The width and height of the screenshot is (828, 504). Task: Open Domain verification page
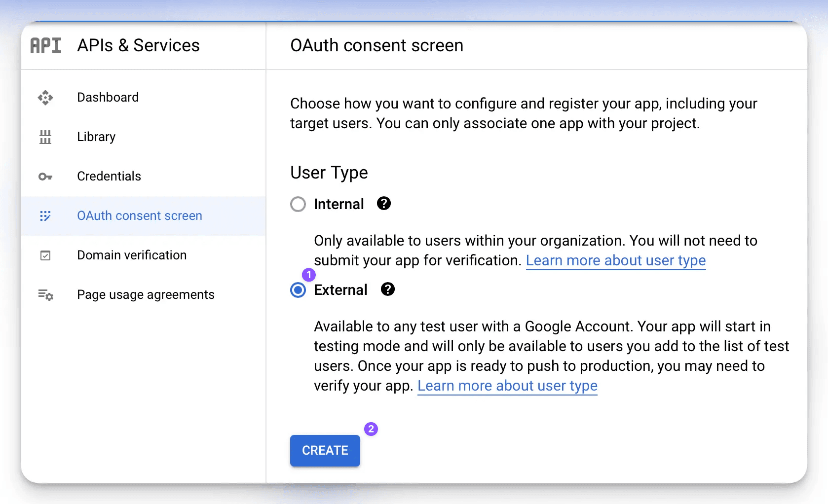pos(132,255)
